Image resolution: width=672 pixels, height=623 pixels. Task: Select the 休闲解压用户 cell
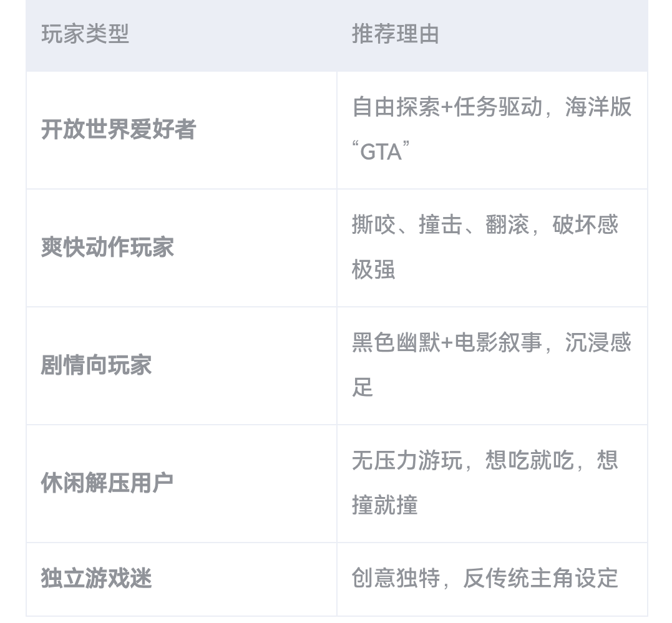[107, 483]
